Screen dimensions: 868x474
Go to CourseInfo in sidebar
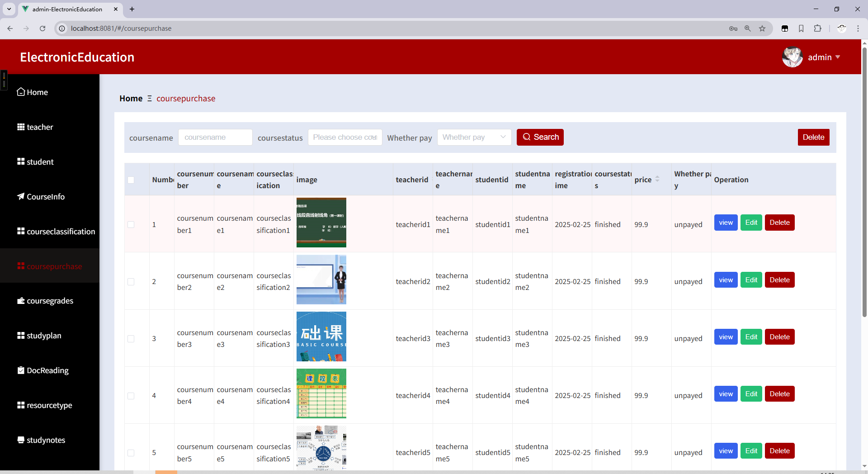coord(50,197)
